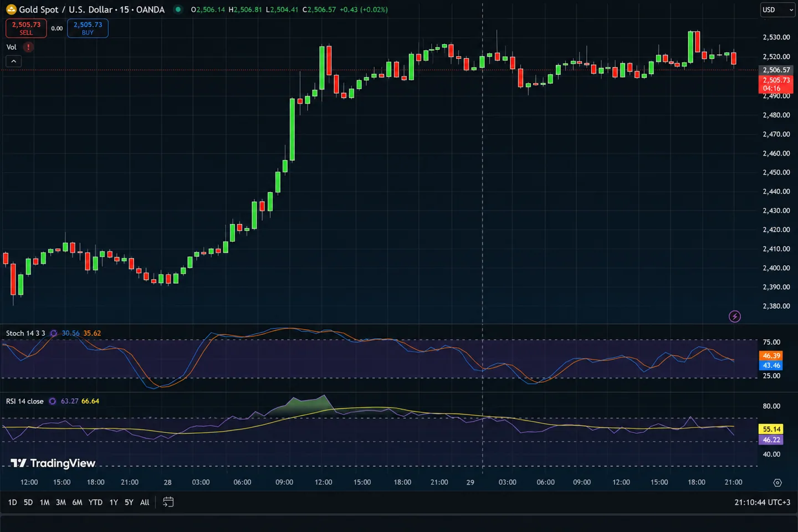Click the RSI 55.14 yellow value tag
Screen dimensions: 798x532
[771, 429]
